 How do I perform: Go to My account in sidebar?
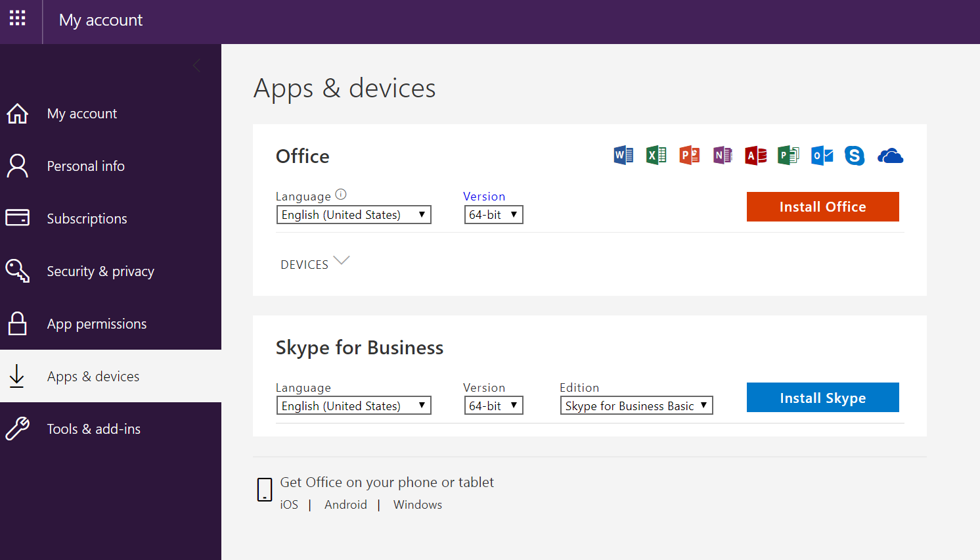click(110, 113)
